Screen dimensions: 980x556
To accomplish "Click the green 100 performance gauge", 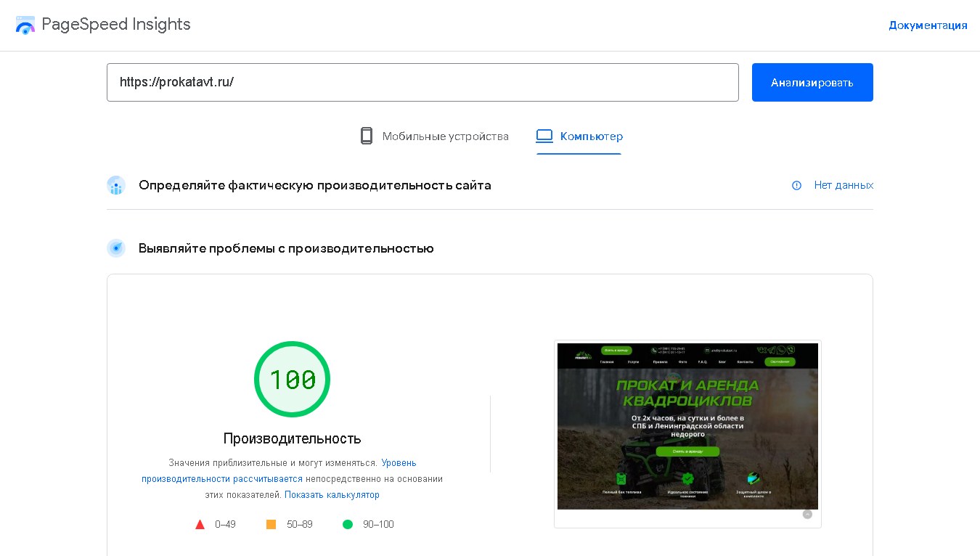I will click(x=292, y=378).
